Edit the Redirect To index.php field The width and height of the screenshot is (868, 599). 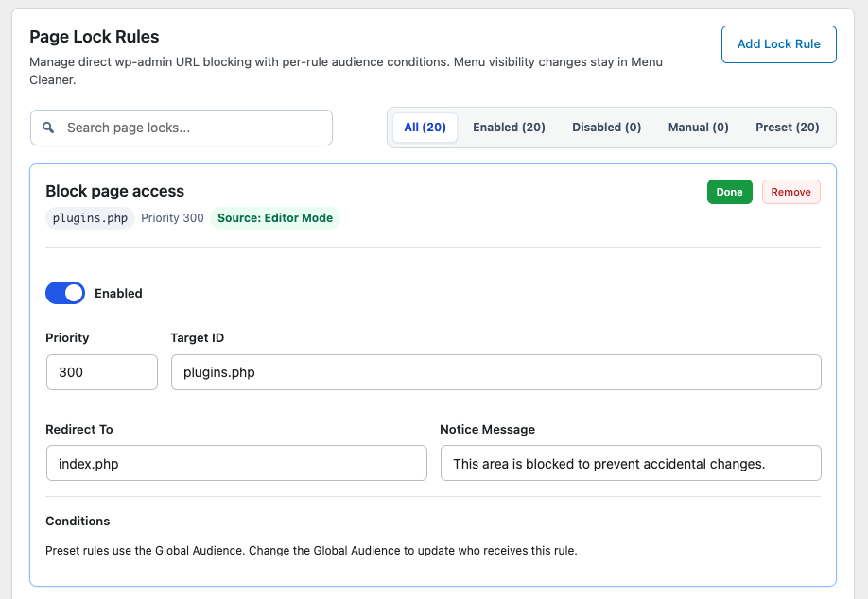click(x=237, y=463)
